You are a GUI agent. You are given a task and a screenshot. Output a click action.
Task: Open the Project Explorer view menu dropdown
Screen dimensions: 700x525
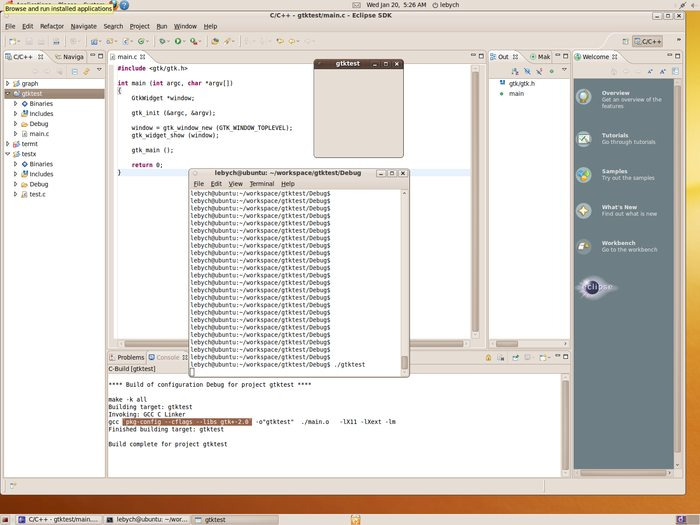[x=99, y=70]
